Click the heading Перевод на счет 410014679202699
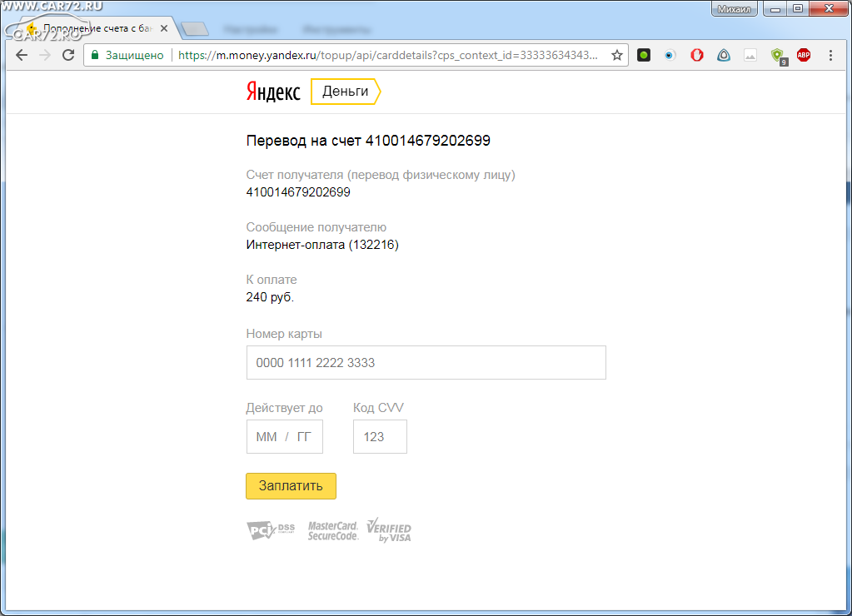Viewport: 852px width, 616px height. (368, 141)
